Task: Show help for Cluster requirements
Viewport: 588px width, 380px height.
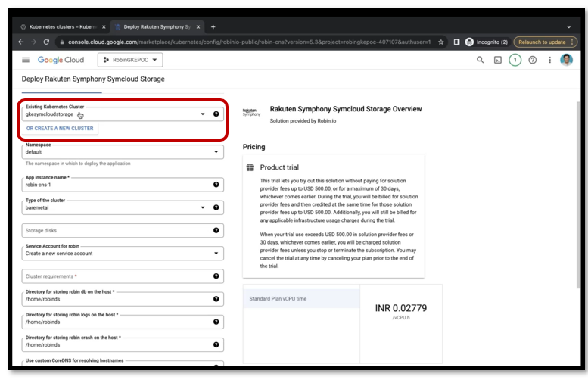Action: coord(216,276)
